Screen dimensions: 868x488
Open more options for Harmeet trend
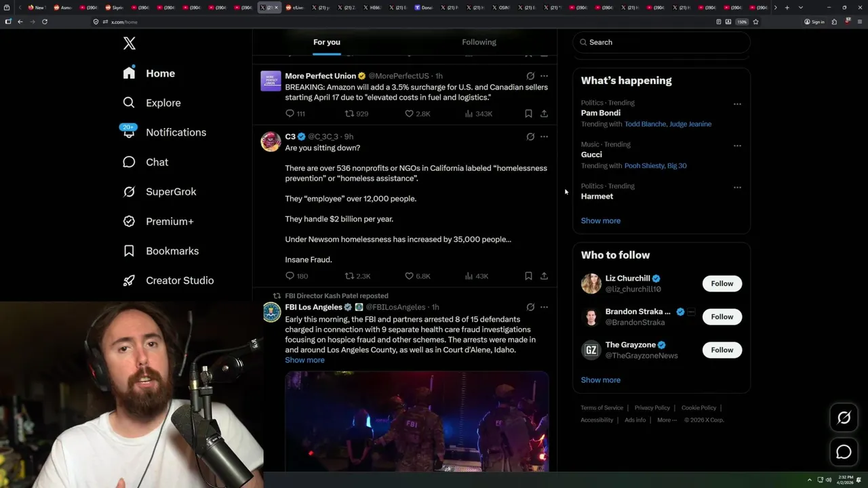click(x=737, y=187)
